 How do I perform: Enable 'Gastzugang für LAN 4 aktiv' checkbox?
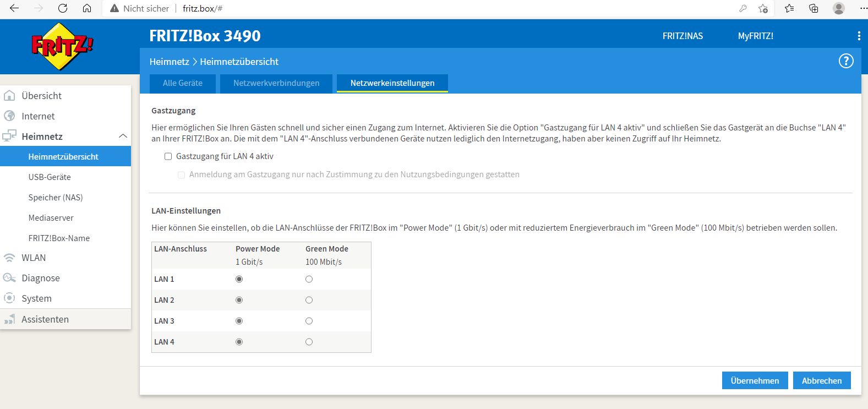point(168,156)
